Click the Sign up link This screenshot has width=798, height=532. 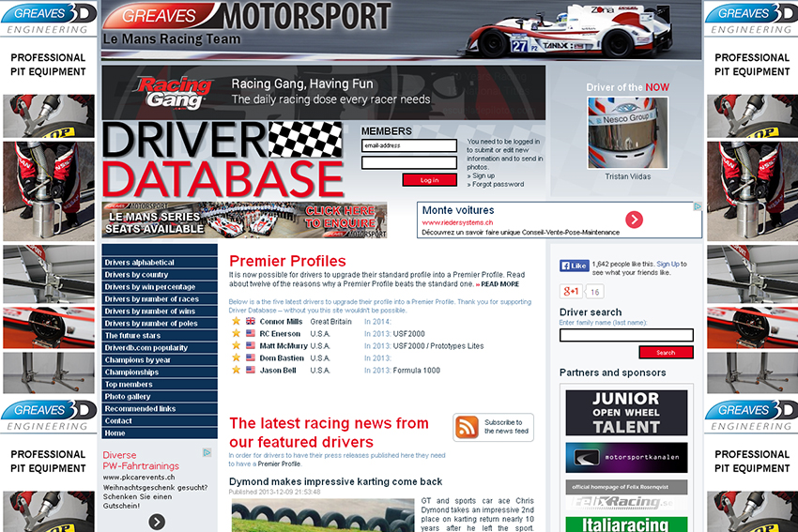483,175
